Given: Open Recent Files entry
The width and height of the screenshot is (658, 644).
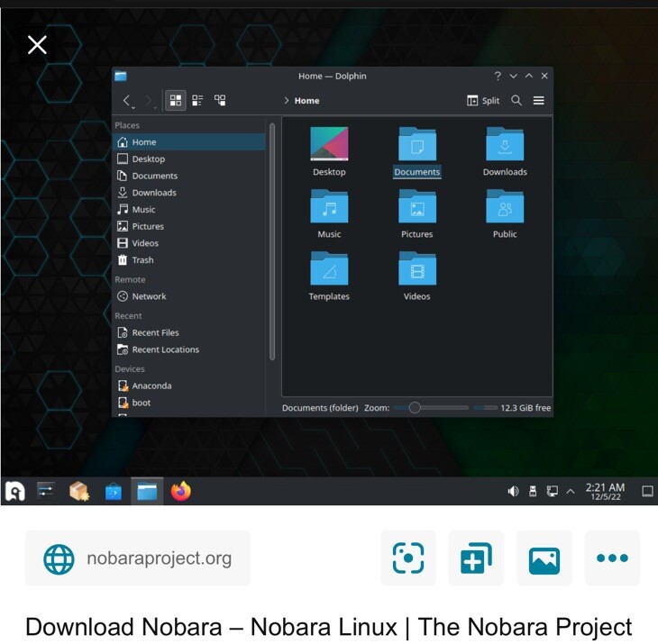Looking at the screenshot, I should pos(189,332).
